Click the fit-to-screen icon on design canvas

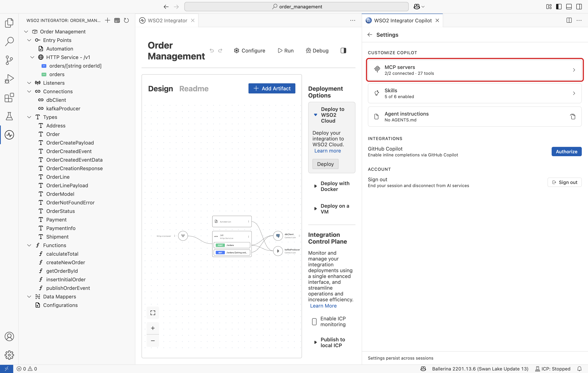pyautogui.click(x=153, y=313)
